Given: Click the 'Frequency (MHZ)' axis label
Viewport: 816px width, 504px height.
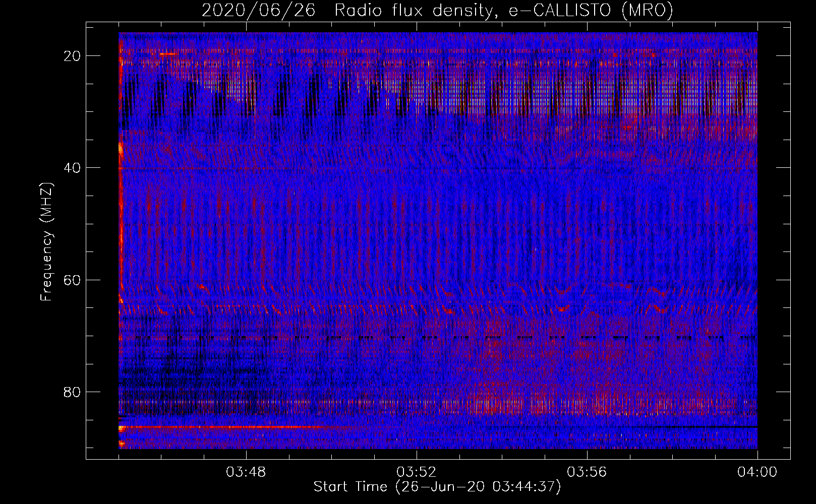Looking at the screenshot, I should (46, 242).
